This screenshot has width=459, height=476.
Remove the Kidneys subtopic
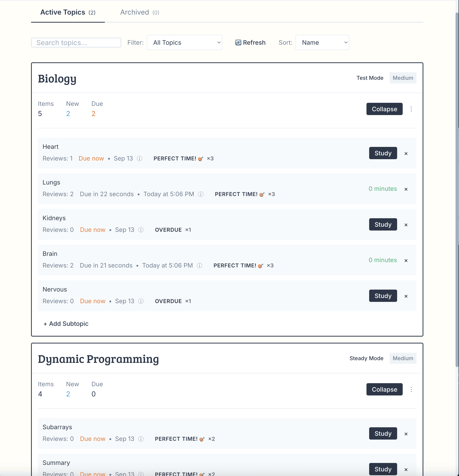point(406,225)
